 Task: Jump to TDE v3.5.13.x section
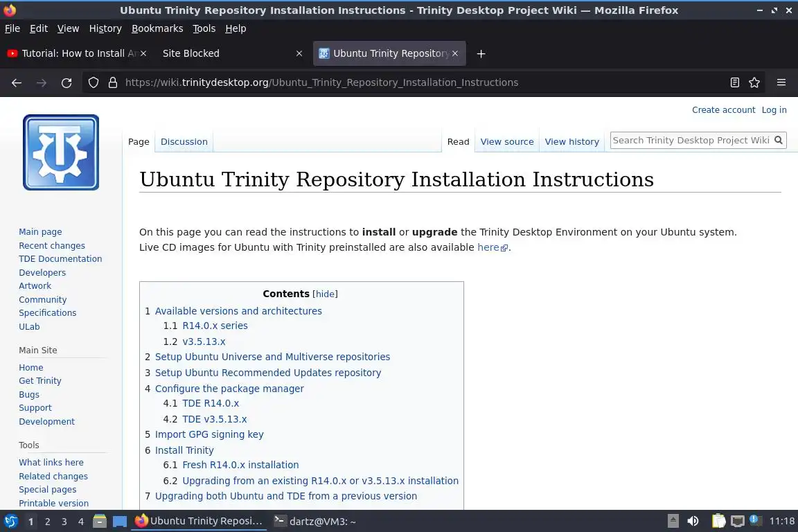coord(214,420)
